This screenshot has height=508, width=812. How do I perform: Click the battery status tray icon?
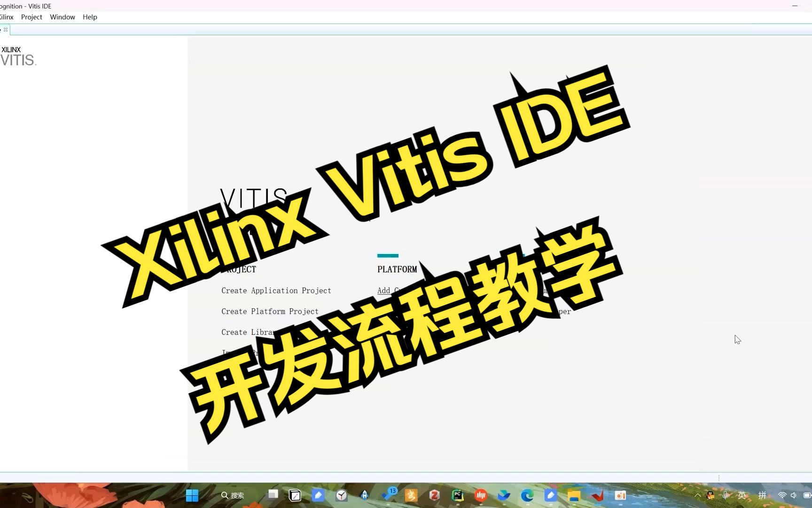coord(807,495)
